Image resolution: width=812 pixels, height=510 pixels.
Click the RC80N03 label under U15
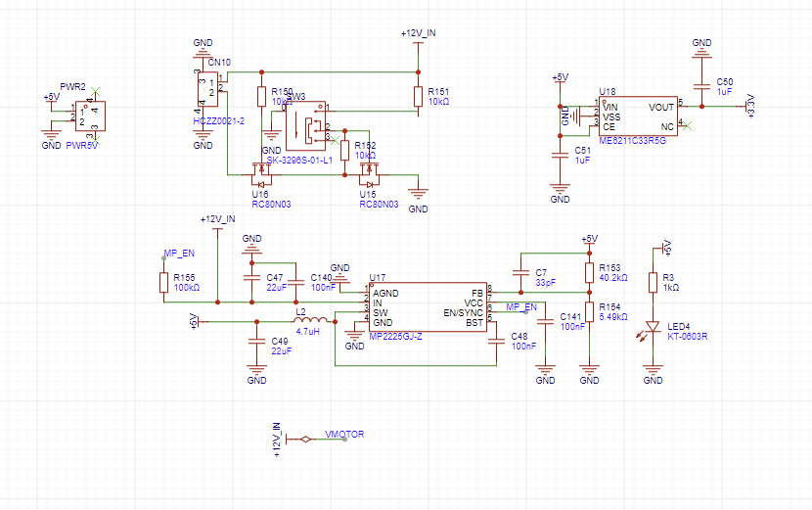(x=379, y=205)
